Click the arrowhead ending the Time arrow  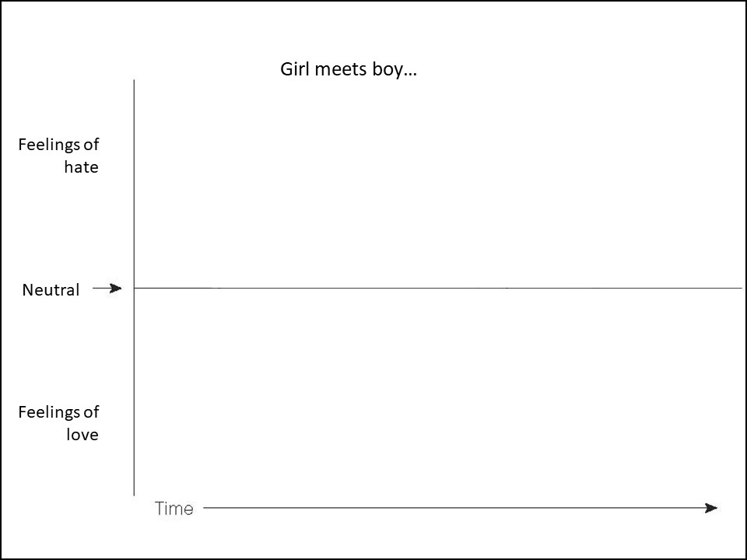(710, 508)
